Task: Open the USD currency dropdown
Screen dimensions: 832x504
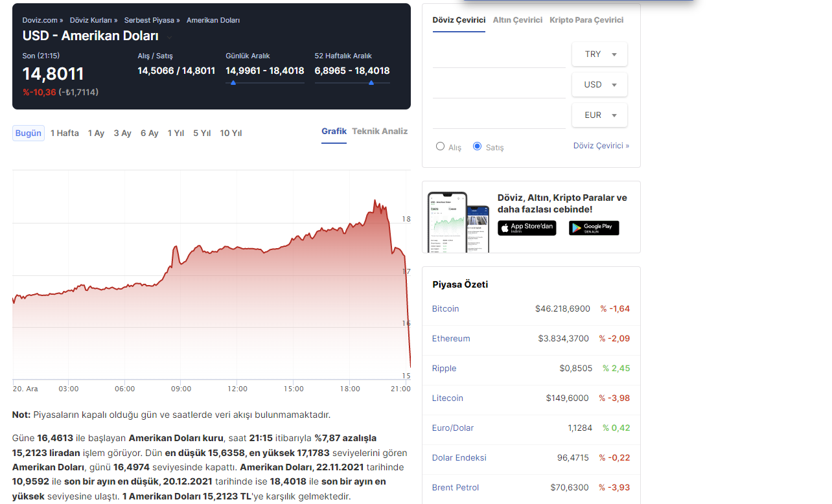Action: click(599, 85)
